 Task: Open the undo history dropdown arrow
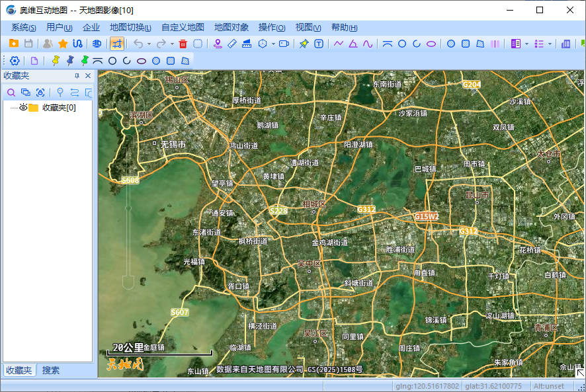[149, 44]
